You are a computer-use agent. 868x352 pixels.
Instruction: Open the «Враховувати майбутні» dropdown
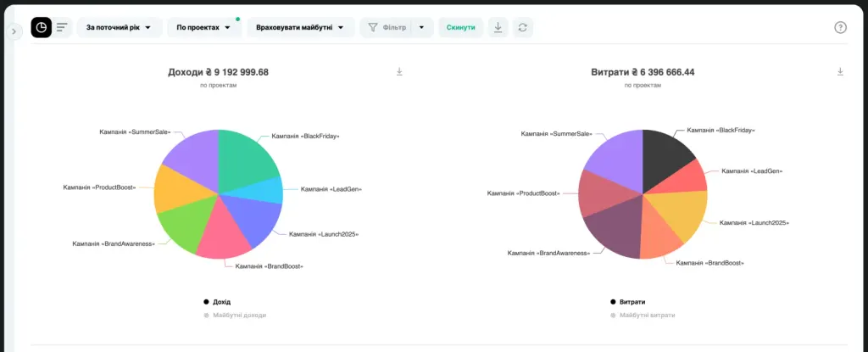(301, 27)
